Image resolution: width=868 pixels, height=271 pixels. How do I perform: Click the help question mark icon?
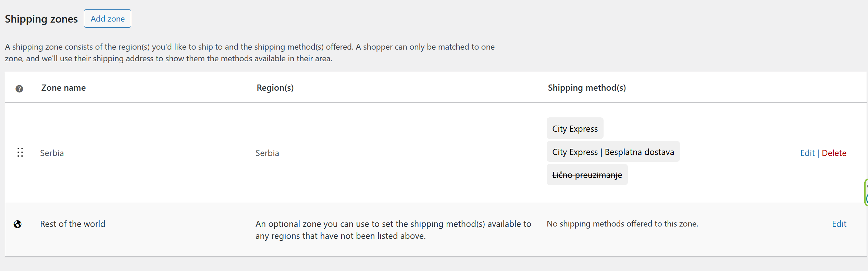coord(19,89)
